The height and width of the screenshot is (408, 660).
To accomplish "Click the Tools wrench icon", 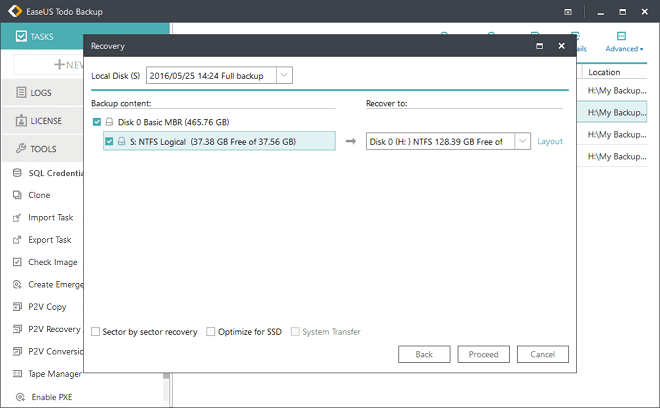I will [x=21, y=148].
